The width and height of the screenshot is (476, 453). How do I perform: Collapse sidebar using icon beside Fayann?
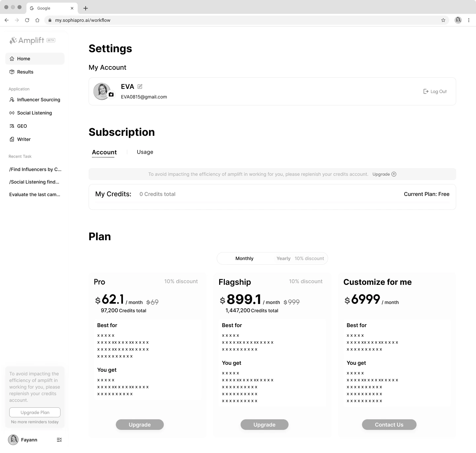(x=59, y=440)
